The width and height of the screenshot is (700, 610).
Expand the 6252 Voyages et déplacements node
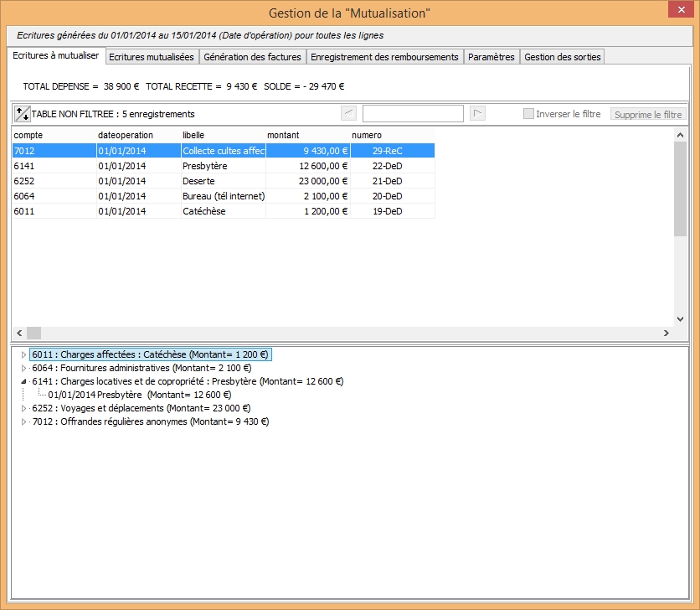pos(23,409)
